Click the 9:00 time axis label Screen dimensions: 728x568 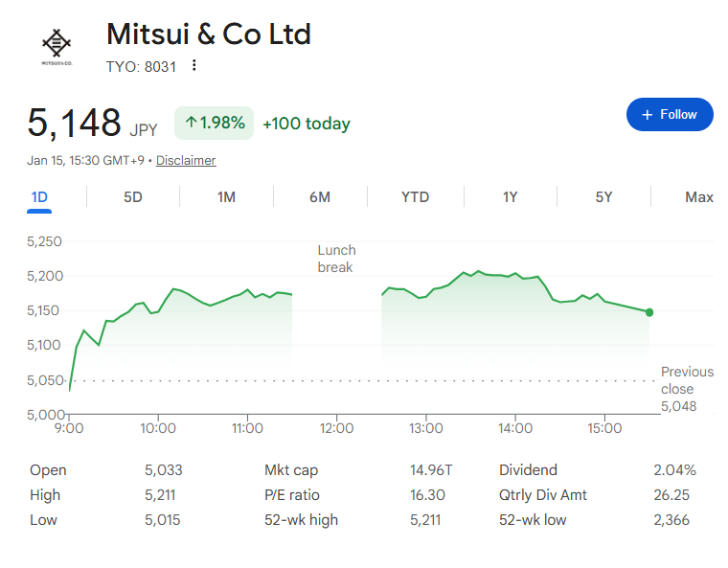(x=69, y=428)
